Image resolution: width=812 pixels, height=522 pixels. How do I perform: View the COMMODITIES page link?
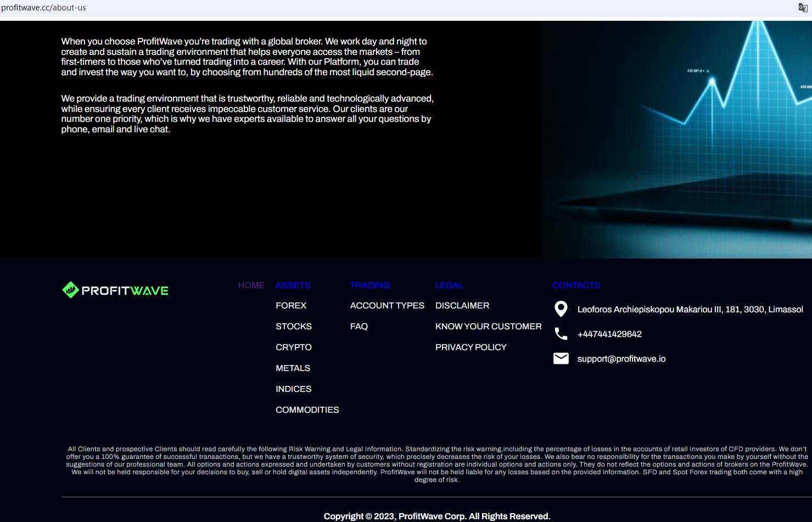click(307, 410)
